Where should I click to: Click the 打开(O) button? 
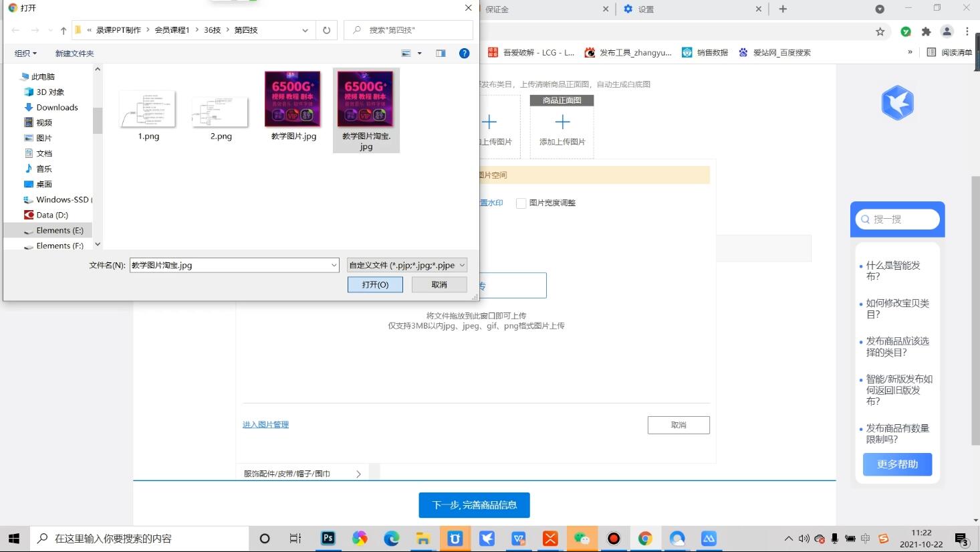374,284
